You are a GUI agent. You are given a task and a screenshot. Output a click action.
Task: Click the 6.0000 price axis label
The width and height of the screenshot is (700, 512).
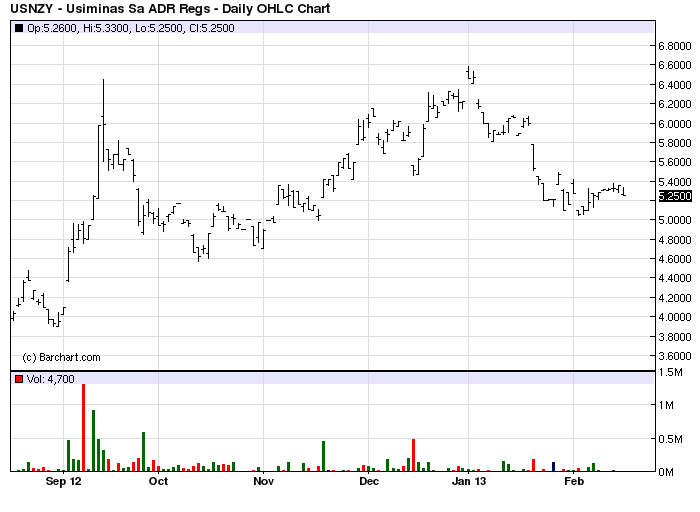pyautogui.click(x=675, y=124)
